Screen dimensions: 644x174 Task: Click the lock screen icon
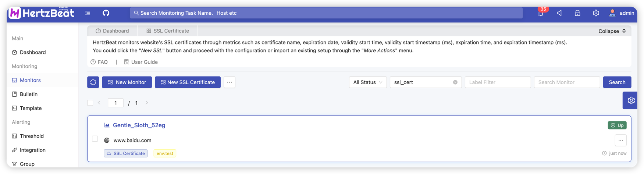[577, 13]
